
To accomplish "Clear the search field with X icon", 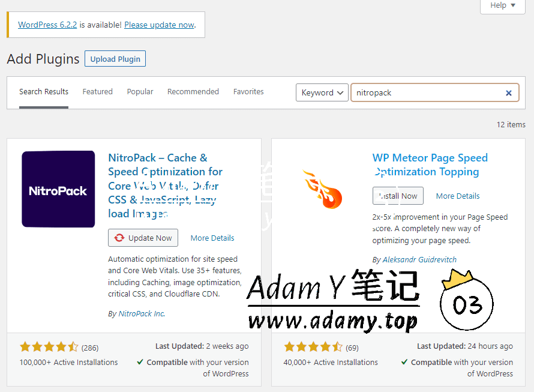I will click(x=508, y=93).
